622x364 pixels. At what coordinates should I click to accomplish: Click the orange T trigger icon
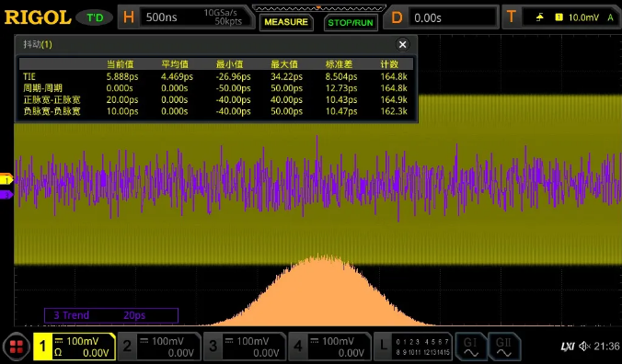point(512,17)
